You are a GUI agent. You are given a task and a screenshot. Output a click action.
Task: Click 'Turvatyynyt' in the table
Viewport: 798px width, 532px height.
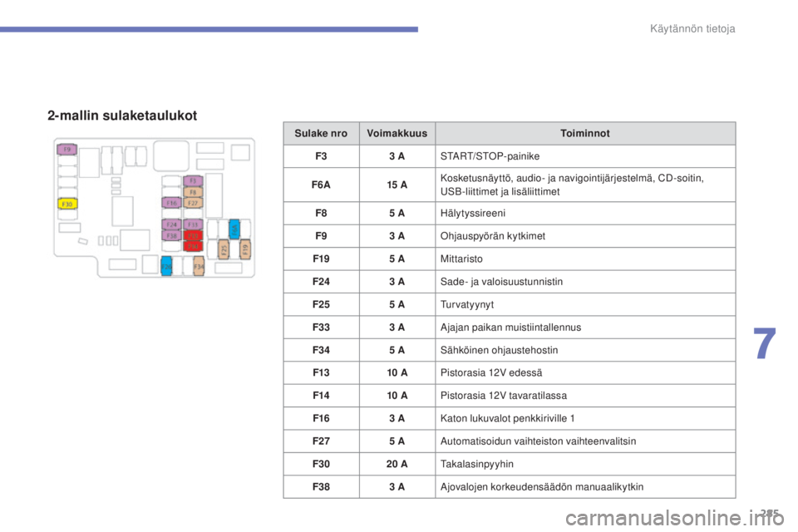tap(467, 304)
